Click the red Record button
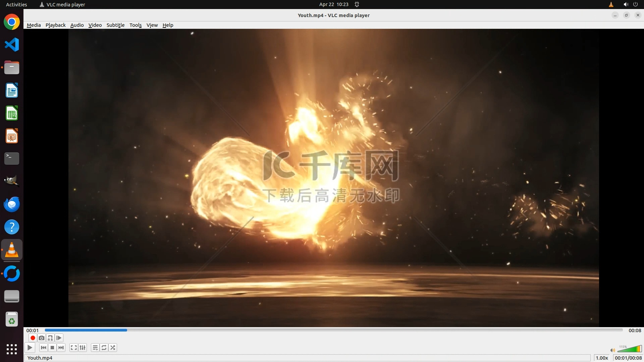 [33, 338]
